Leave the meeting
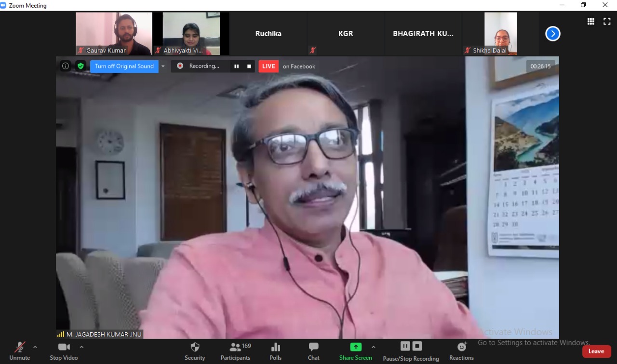The width and height of the screenshot is (617, 364). coord(596,351)
